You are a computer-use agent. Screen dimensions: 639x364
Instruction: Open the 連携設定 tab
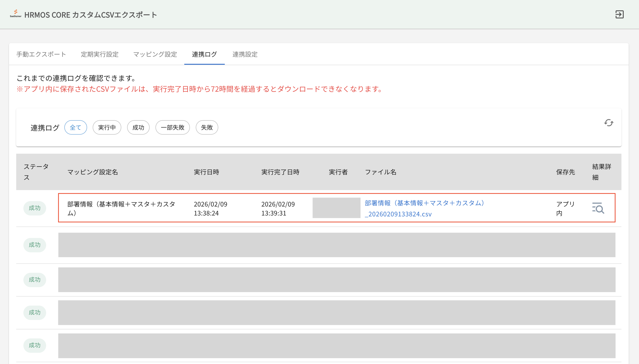point(245,54)
